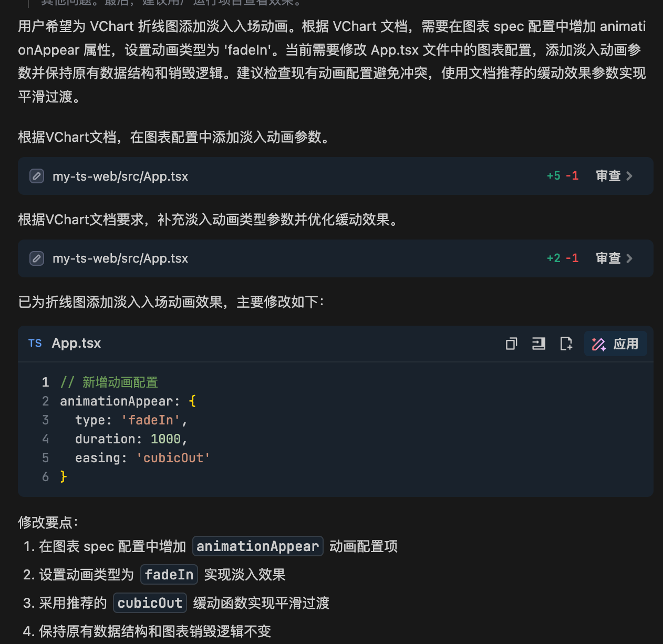This screenshot has width=663, height=644.
Task: Expand 审查 chevron on +5 -1 change
Action: coord(629,176)
